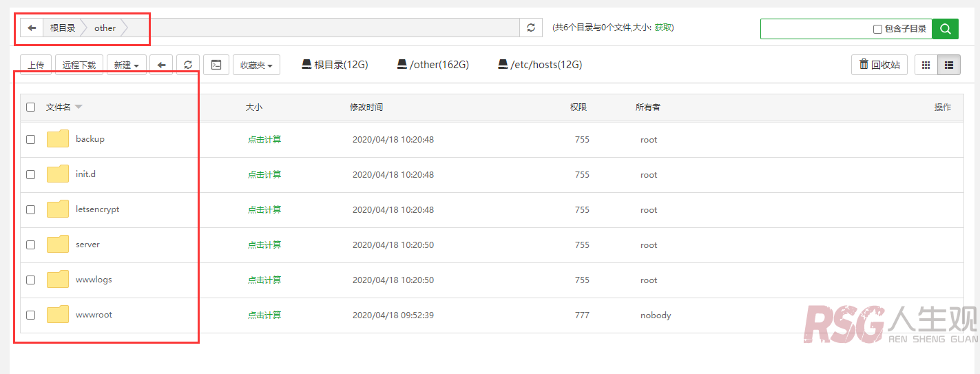Viewport: 980px width, 374px height.
Task: Open the 收藏夹 dropdown menu
Action: [x=256, y=65]
